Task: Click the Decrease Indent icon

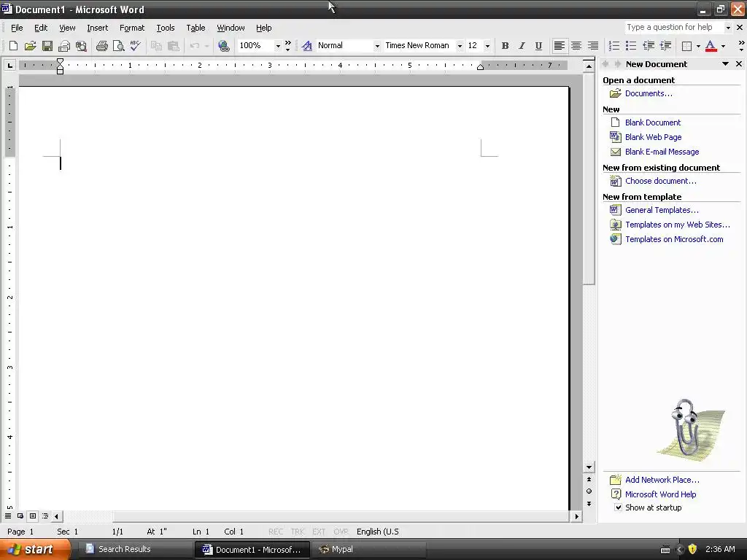Action: click(649, 46)
